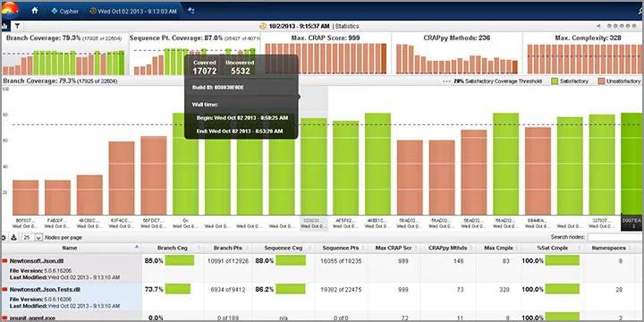
Task: Click the 10991 of 12926 branch points cell
Action: point(228,261)
